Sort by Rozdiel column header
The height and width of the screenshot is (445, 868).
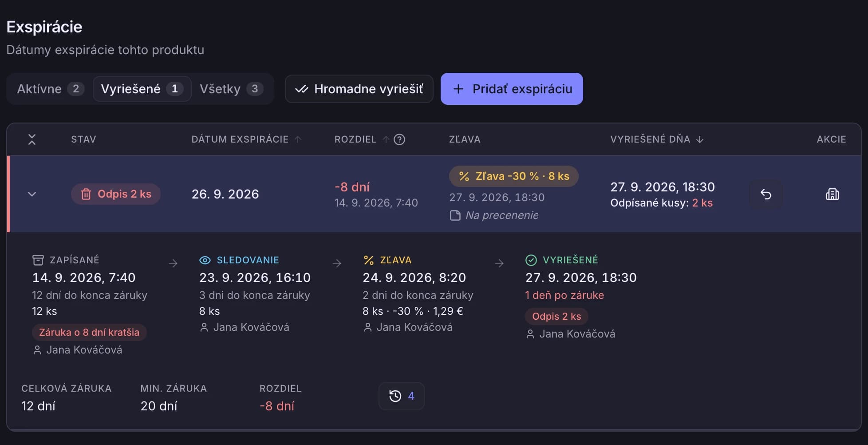tap(362, 139)
